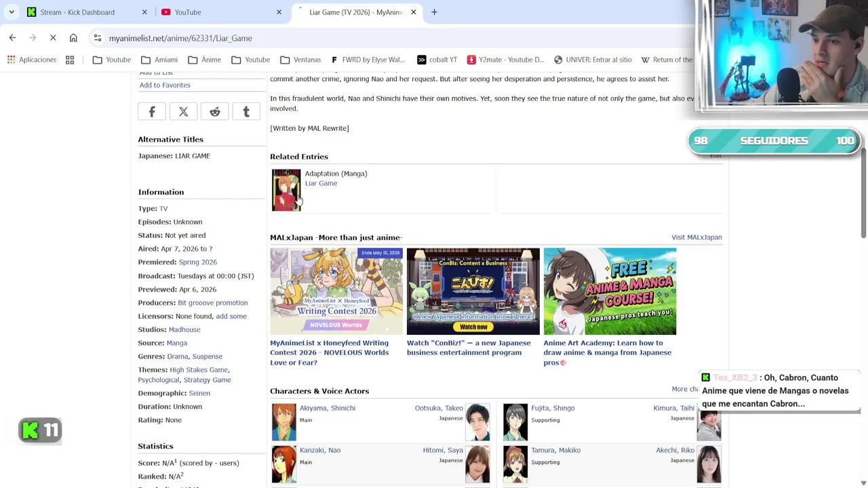Open High Stakes Game theme link
Viewport: 868px width, 488px height.
(199, 370)
